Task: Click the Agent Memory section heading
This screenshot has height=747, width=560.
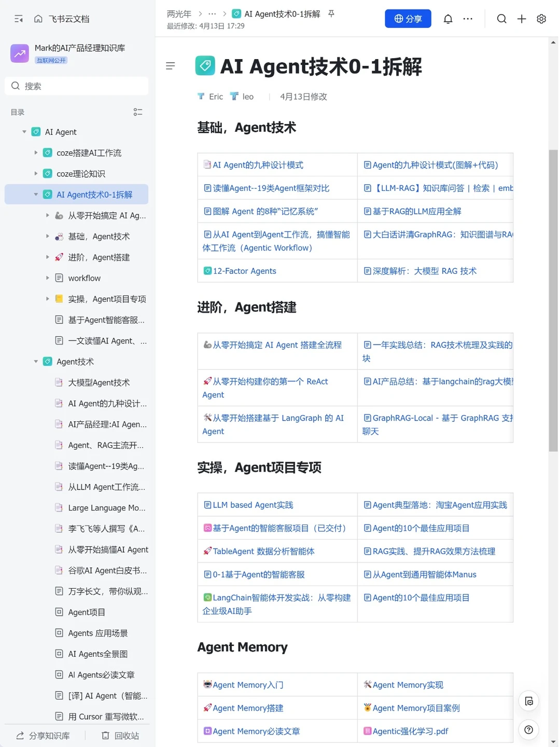Action: click(x=242, y=647)
